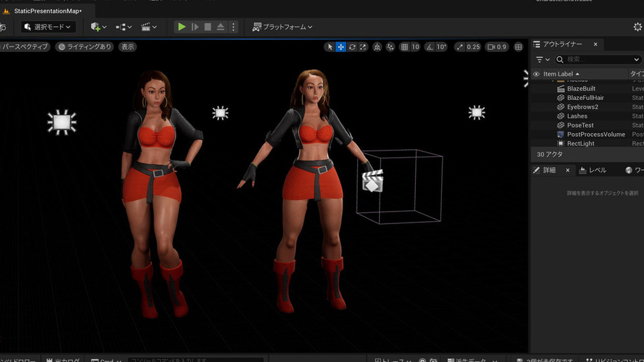This screenshot has width=644, height=362.
Task: Select the rect light icon on right side
Action: pos(476,112)
